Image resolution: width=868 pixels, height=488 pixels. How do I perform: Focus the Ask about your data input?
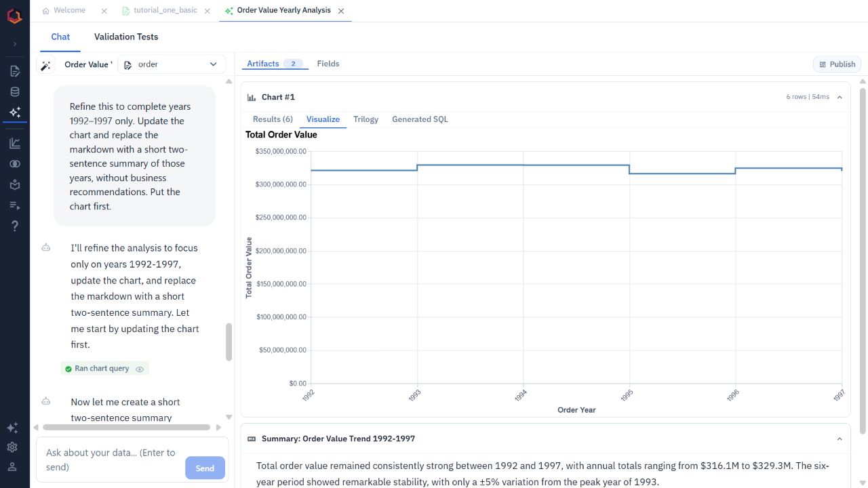pos(112,460)
